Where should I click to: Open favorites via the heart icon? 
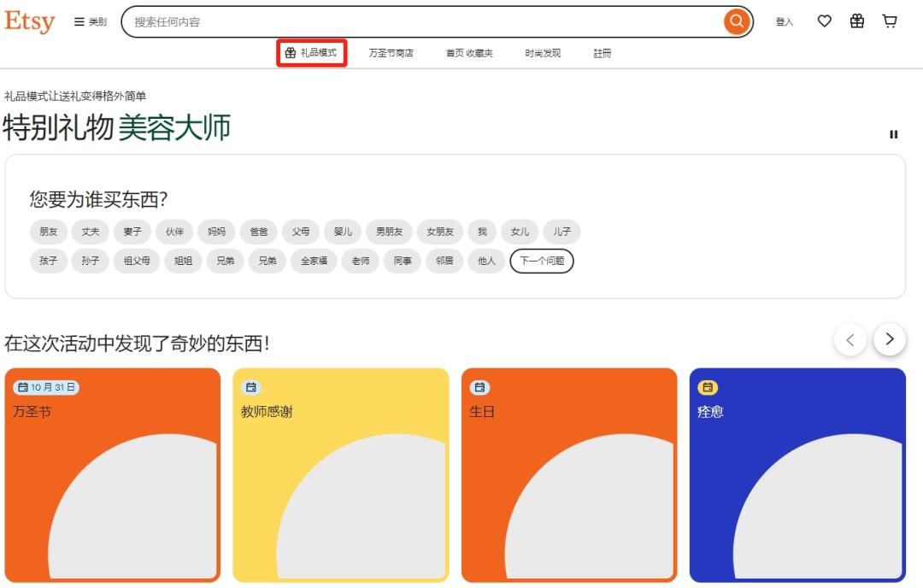coord(824,21)
